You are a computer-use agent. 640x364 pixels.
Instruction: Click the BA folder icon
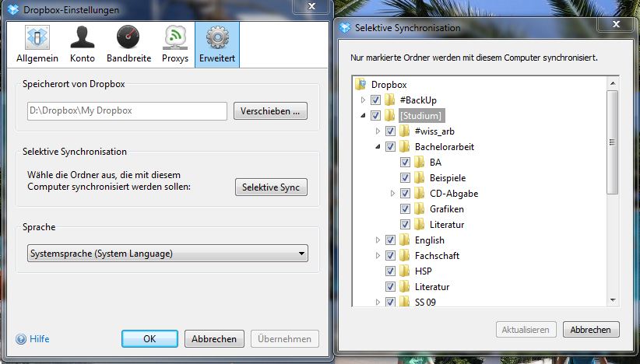point(419,162)
